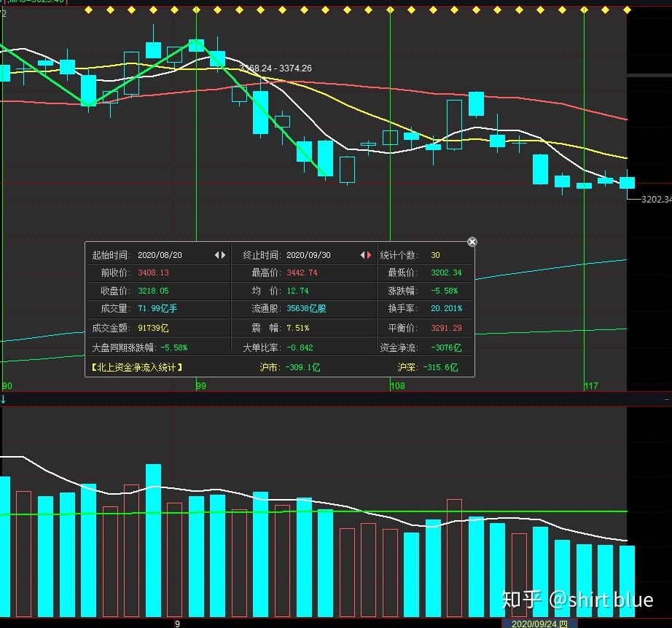
Task: Click the 起始时间 date field 2020/08/20
Action: click(x=160, y=255)
